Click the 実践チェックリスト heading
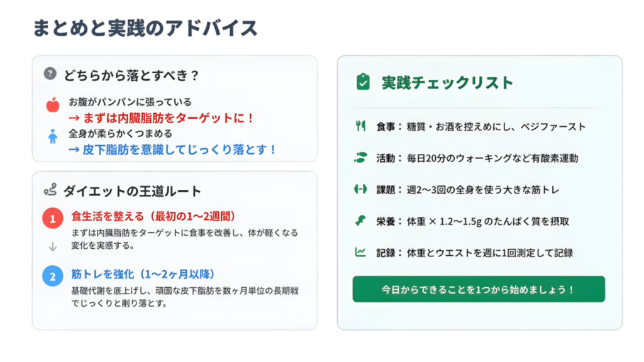 point(447,83)
